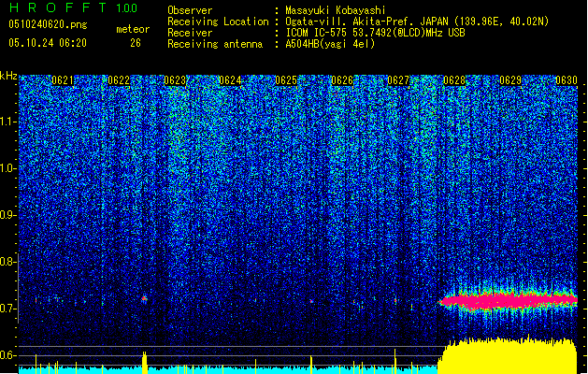The height and width of the screenshot is (374, 588).
Task: Click the small meteor echo near 0622
Action: click(144, 299)
